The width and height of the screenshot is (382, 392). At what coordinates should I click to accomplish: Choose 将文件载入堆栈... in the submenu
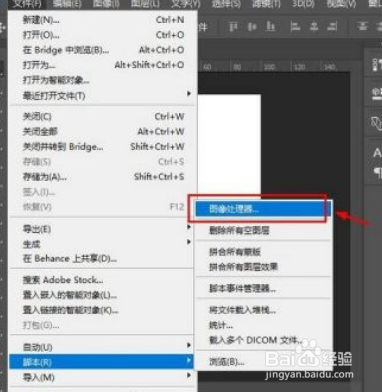click(263, 310)
